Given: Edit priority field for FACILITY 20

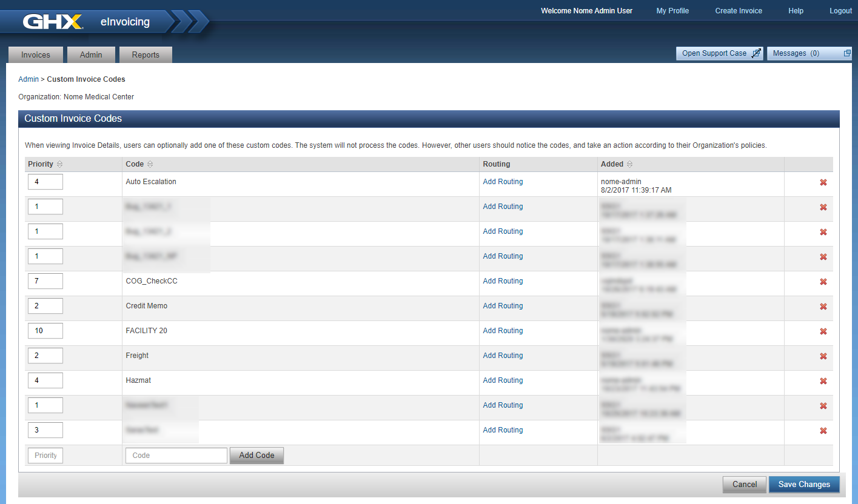Looking at the screenshot, I should click(x=45, y=331).
